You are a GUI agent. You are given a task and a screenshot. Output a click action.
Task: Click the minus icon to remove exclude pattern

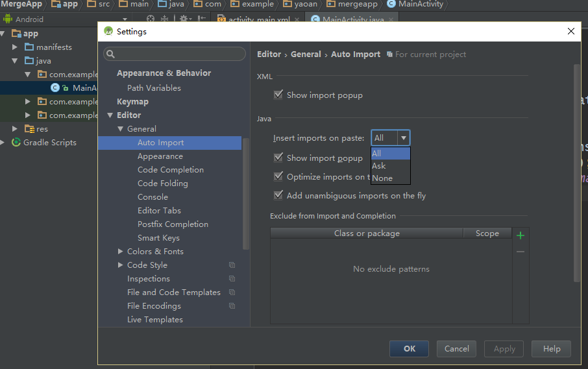pyautogui.click(x=520, y=252)
